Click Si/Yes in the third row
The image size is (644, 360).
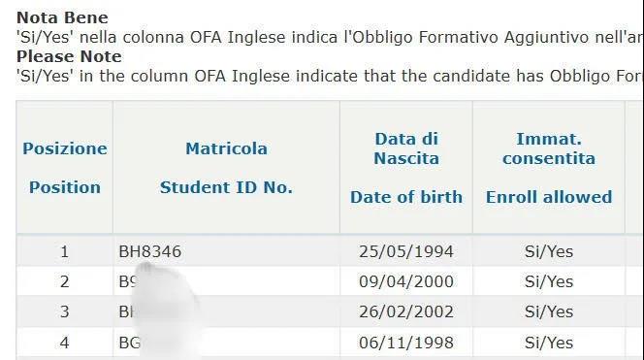[549, 311]
